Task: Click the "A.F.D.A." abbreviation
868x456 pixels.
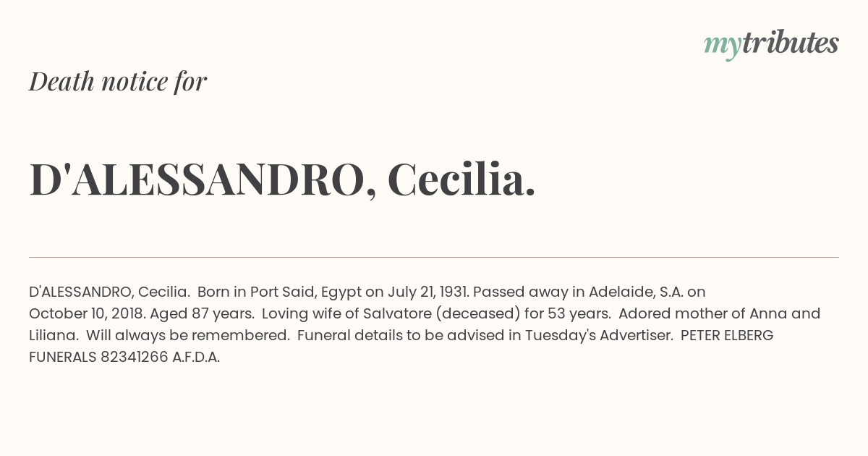Action: [x=196, y=357]
